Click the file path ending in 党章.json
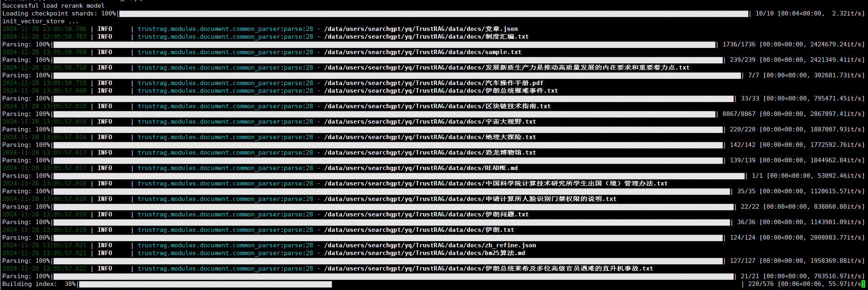Image resolution: width=868 pixels, height=290 pixels. tap(421, 29)
